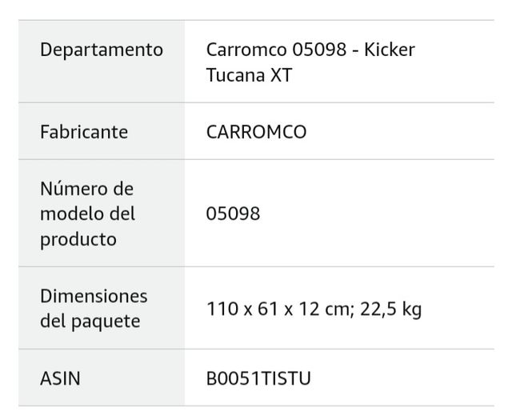Image resolution: width=512 pixels, height=420 pixels.
Task: Click the Departamento label cell
Action: pyautogui.click(x=102, y=50)
